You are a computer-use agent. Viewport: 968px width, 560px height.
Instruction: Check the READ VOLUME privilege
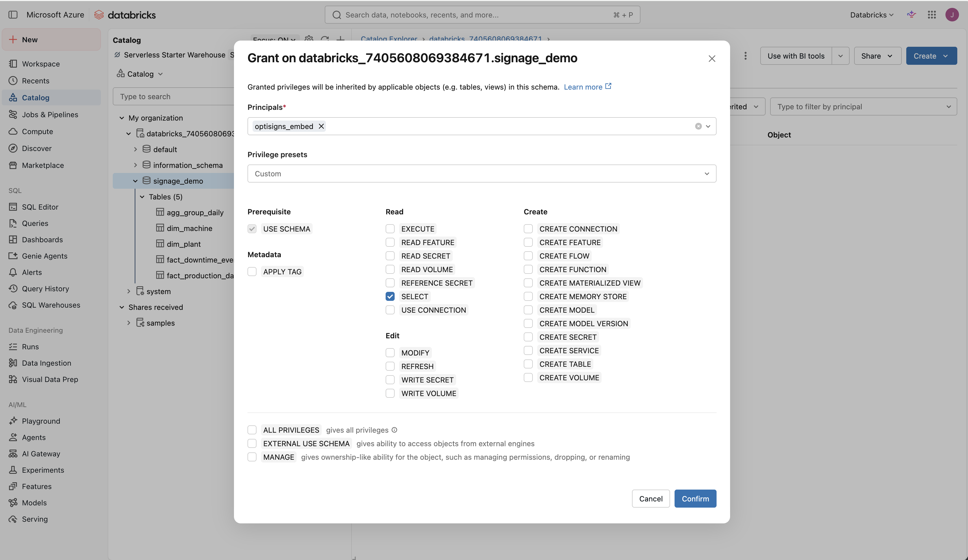coord(390,270)
